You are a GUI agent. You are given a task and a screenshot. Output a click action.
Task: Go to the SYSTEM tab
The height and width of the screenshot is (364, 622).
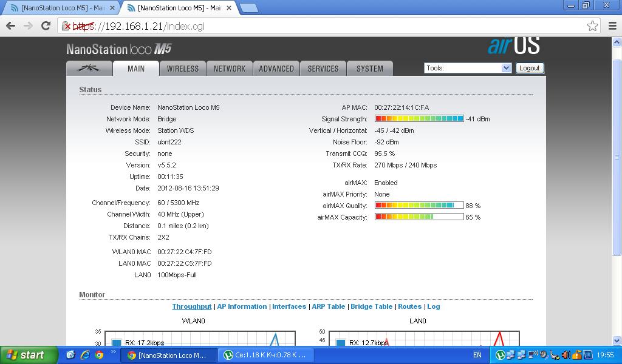click(370, 69)
